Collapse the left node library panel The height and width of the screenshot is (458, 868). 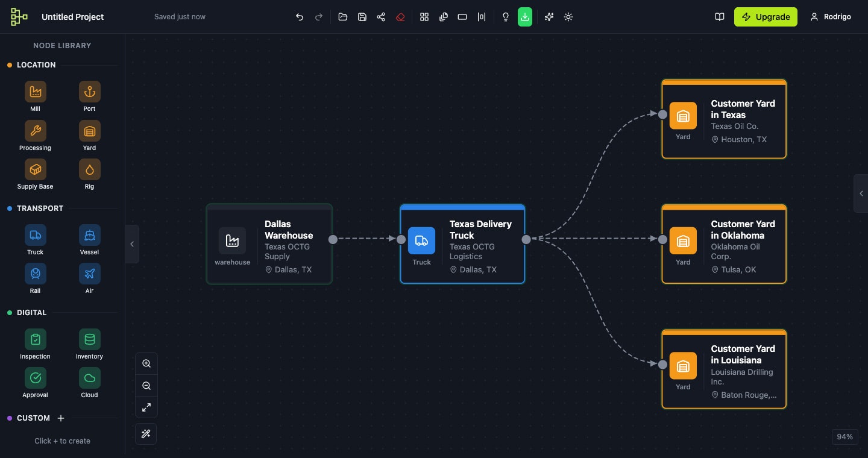click(x=132, y=244)
